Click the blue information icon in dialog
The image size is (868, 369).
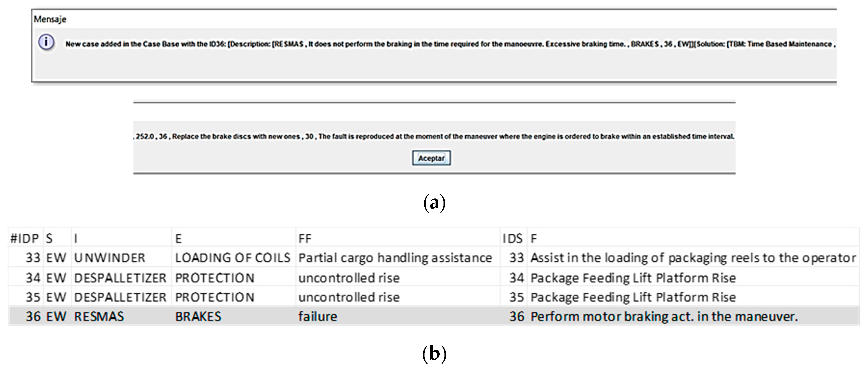click(46, 43)
